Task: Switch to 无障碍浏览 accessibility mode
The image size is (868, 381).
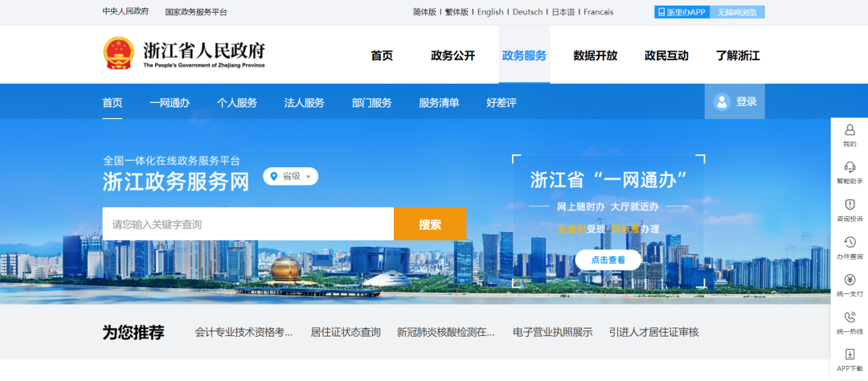Action: 737,12
